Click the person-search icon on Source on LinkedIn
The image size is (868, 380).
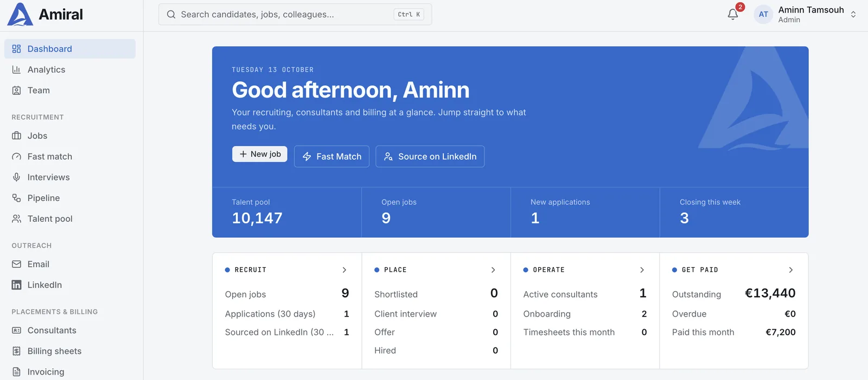388,157
